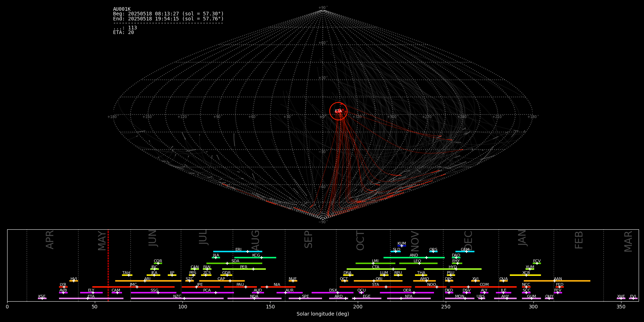Click the NOO shower label
The image size is (644, 322).
[x=431, y=284]
